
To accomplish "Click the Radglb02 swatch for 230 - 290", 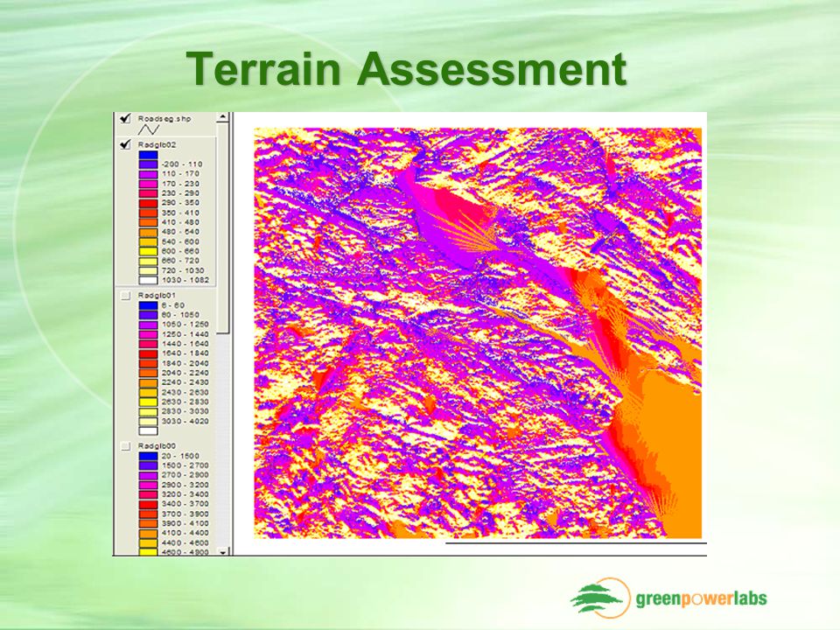I will 149,193.
